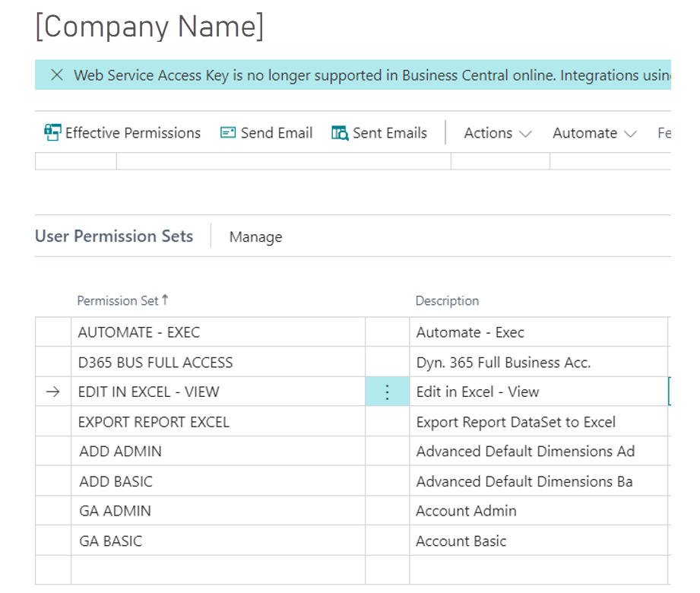Click the GA BASIC permission set cell

(111, 541)
